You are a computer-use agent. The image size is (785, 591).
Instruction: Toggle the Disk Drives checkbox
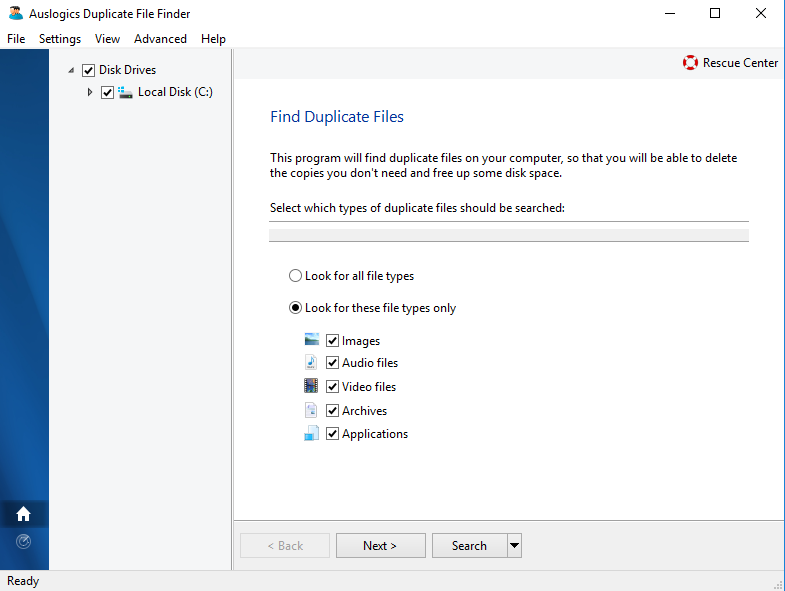click(x=88, y=70)
